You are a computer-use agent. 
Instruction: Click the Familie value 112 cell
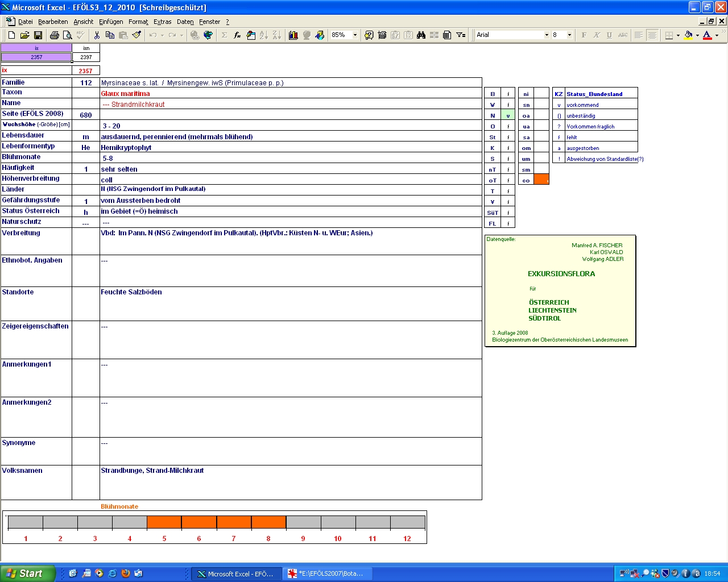[x=86, y=83]
